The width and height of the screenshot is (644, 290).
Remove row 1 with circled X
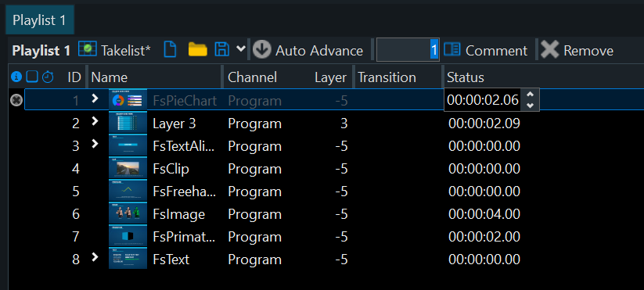tap(16, 100)
